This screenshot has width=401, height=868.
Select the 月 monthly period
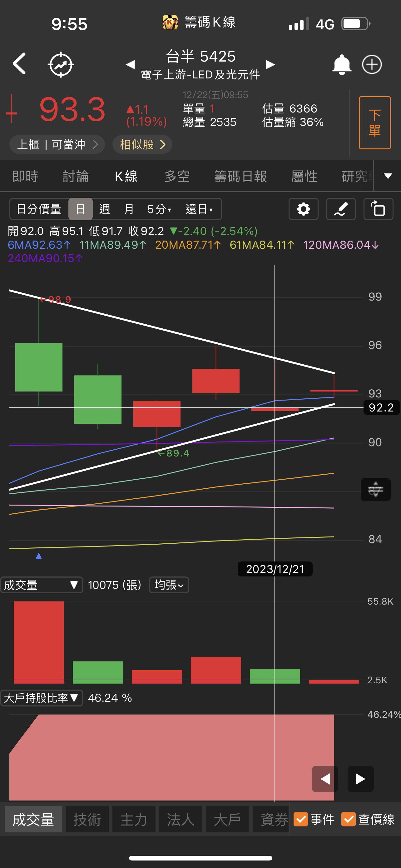[129, 209]
